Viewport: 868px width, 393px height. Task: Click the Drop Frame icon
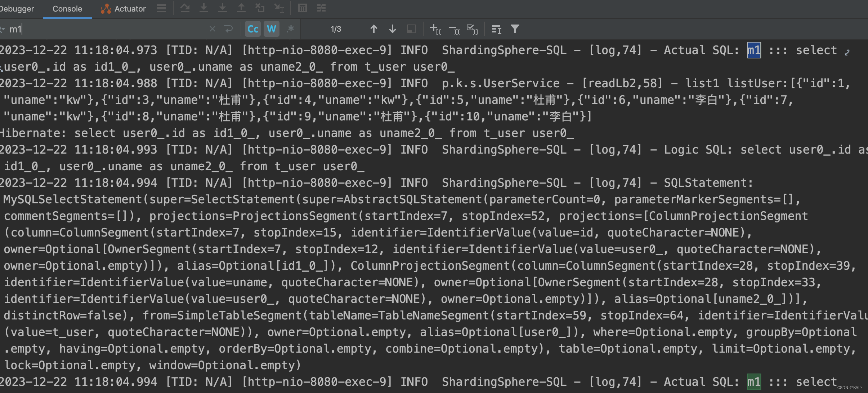(x=260, y=8)
